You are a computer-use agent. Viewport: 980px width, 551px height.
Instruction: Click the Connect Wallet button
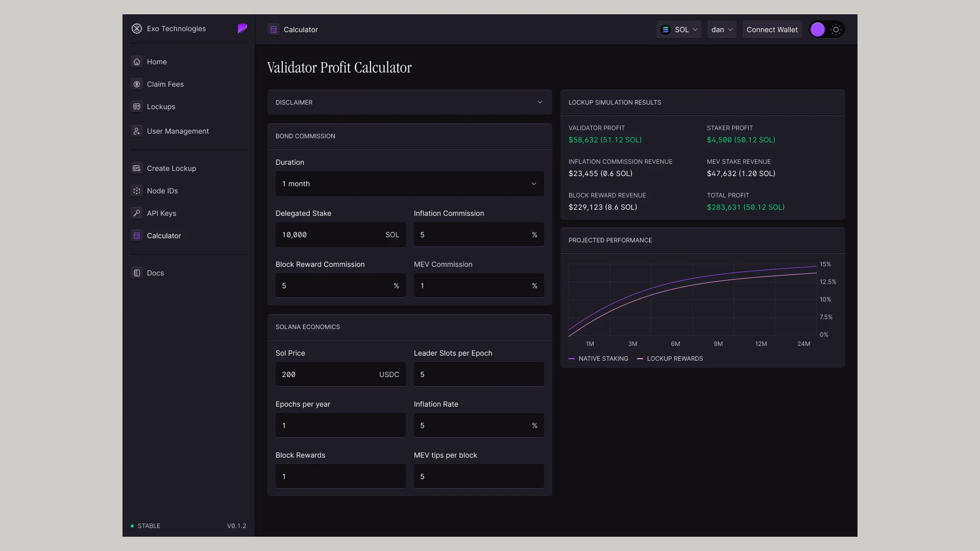point(772,30)
